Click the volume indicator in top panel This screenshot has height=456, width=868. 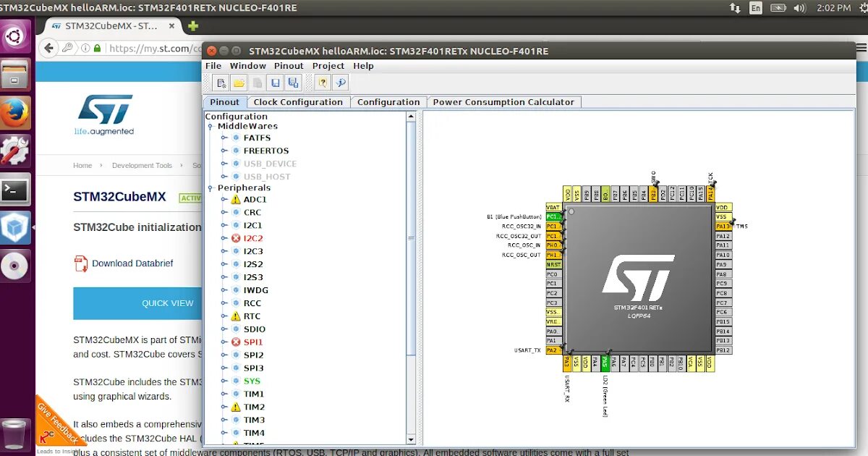point(799,8)
